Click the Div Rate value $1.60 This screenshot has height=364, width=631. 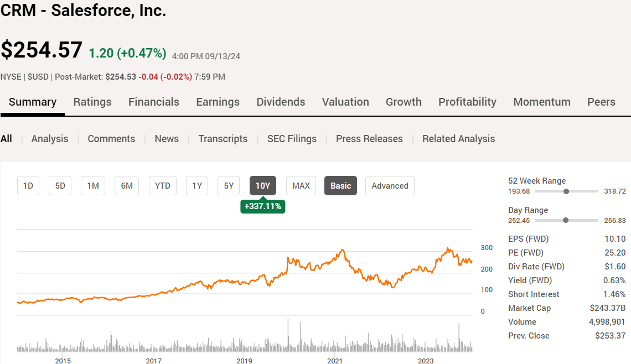615,267
